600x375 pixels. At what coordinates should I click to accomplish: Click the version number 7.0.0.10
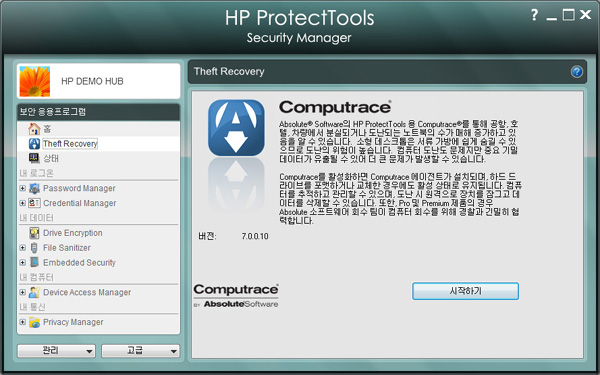[255, 236]
